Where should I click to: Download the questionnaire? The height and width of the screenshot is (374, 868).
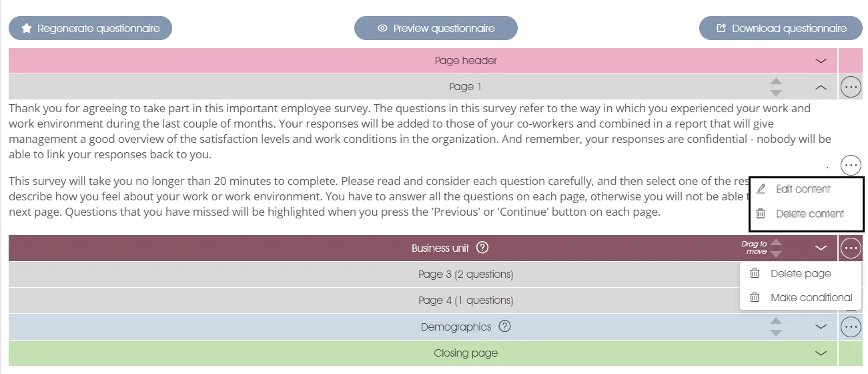click(781, 29)
